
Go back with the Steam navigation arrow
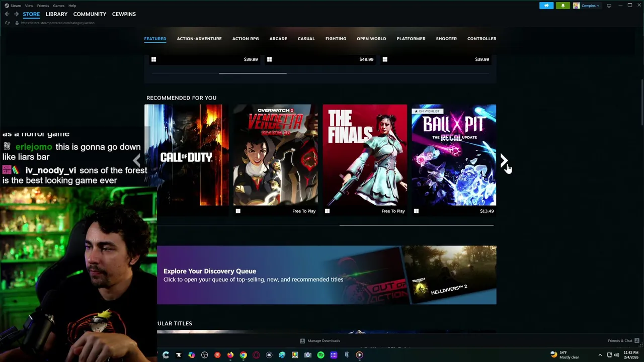pyautogui.click(x=7, y=14)
